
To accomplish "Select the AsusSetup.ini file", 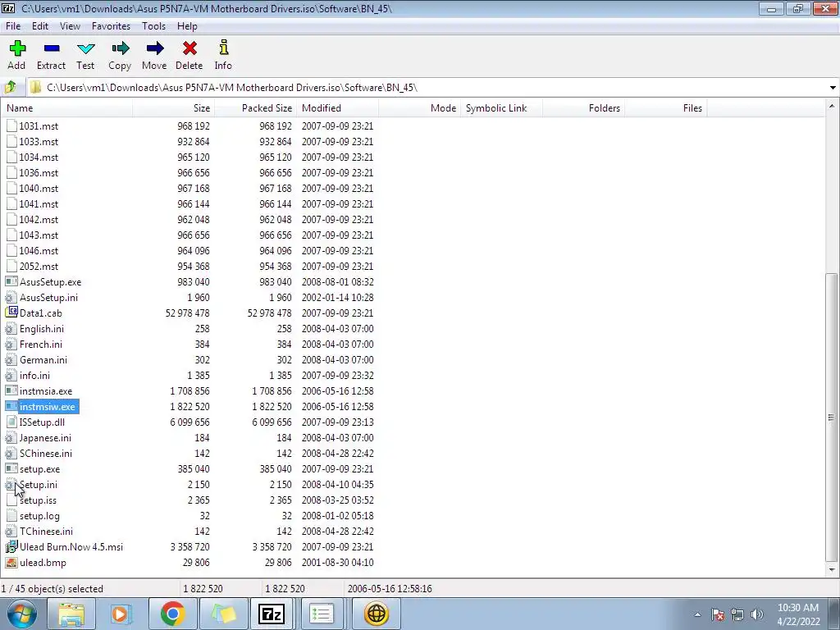I will [x=48, y=297].
